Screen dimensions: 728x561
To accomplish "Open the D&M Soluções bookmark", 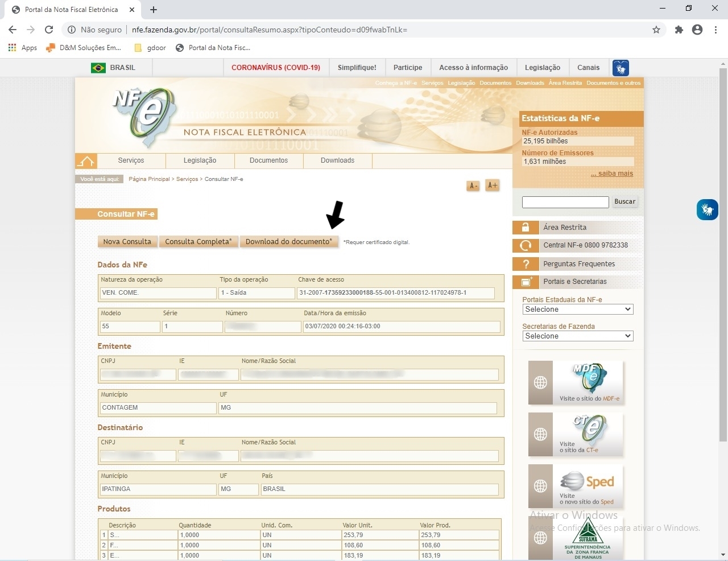I will coord(84,48).
